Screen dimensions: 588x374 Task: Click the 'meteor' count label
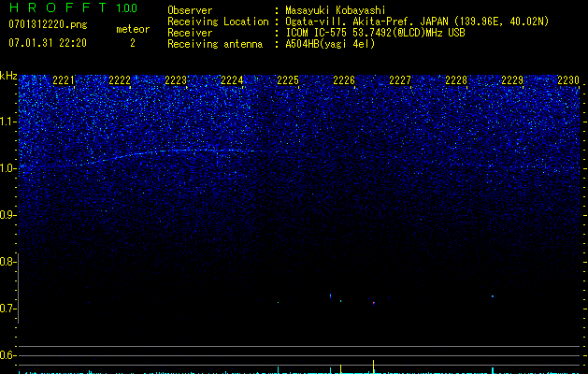pyautogui.click(x=133, y=29)
